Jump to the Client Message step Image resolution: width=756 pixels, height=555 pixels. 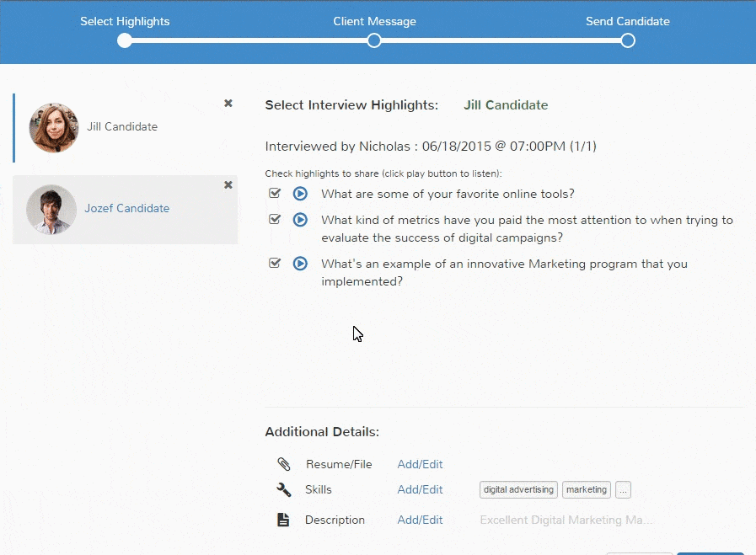point(374,40)
